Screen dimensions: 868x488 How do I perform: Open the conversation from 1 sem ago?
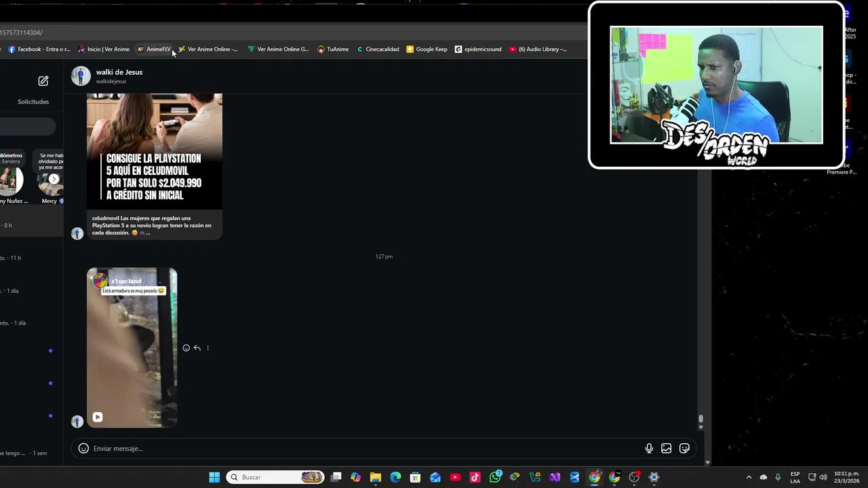(32, 453)
